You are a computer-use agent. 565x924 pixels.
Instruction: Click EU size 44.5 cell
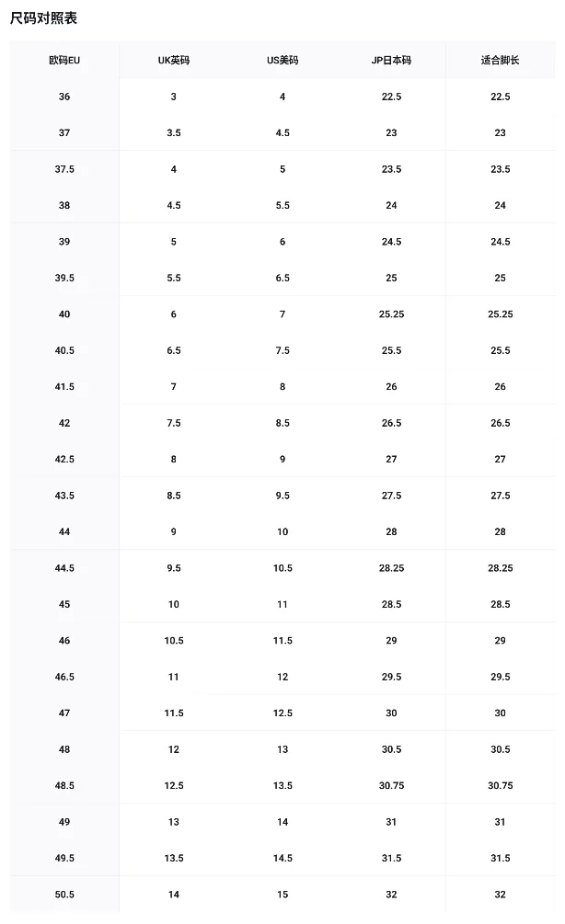click(64, 568)
